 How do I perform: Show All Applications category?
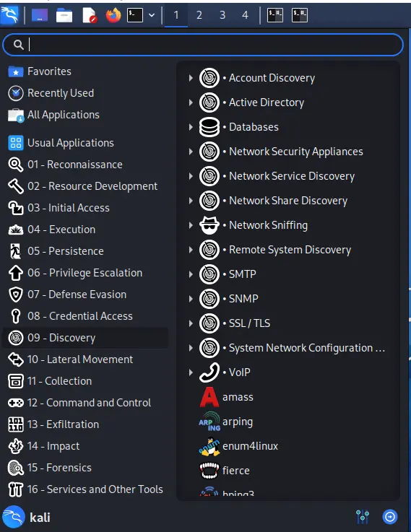coord(85,115)
